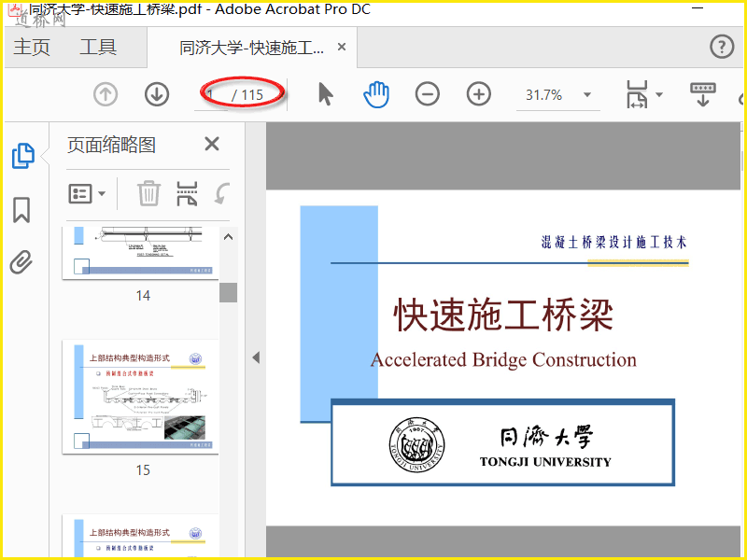Image resolution: width=747 pixels, height=560 pixels.
Task: Minimize the Acrobat window
Action: click(698, 8)
